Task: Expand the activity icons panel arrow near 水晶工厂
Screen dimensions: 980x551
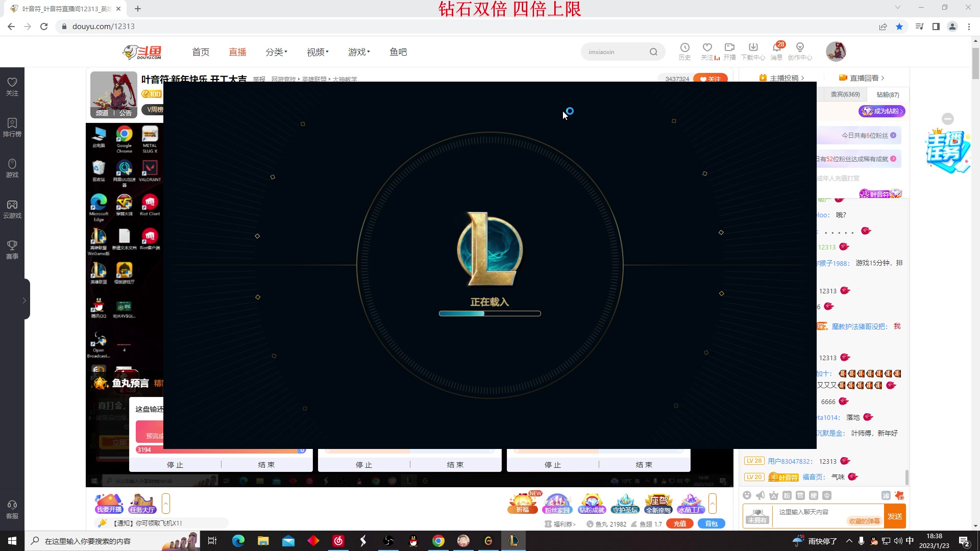Action: (713, 504)
